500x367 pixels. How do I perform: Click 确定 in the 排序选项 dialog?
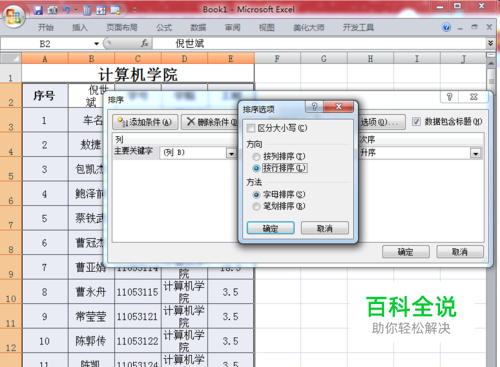click(x=270, y=228)
